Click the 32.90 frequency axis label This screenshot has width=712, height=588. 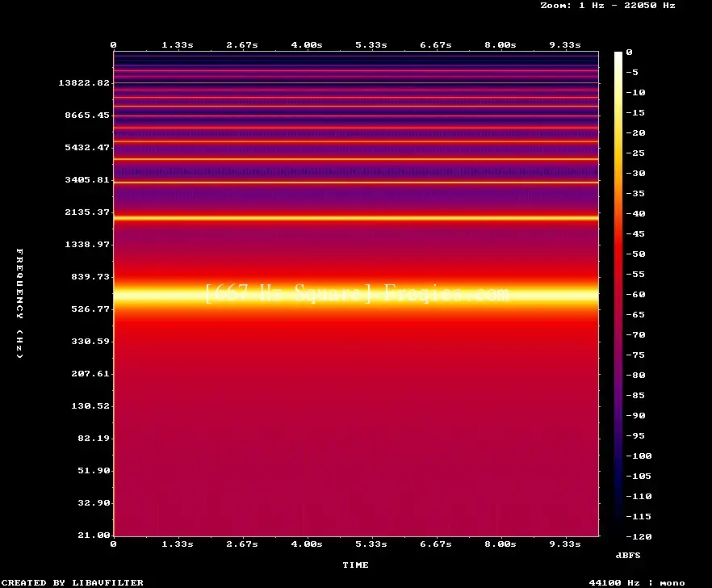click(x=94, y=502)
